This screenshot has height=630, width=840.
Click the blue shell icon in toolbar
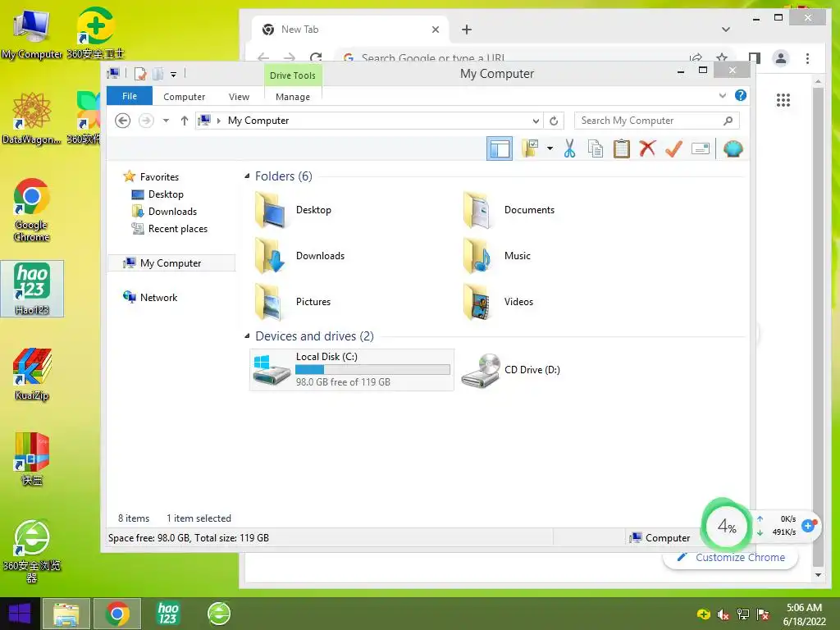coord(733,148)
